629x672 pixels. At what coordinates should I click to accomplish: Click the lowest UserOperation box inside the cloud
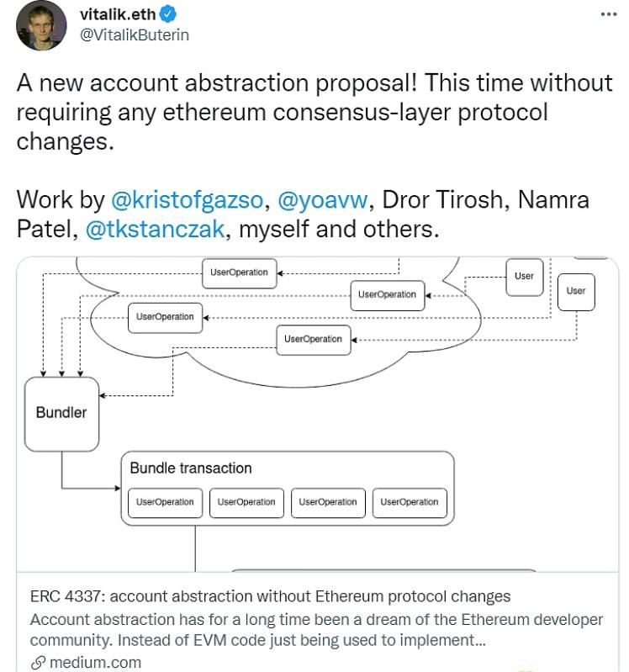313,339
